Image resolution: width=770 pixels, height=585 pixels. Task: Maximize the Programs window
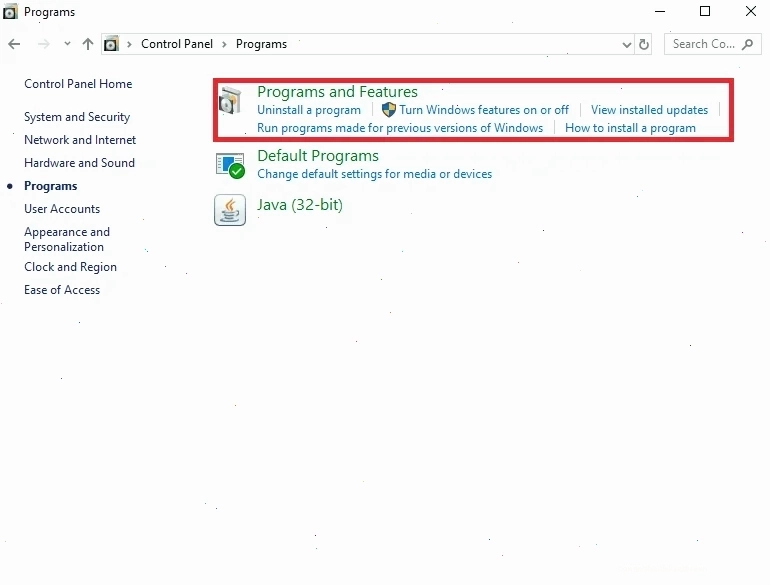tap(705, 11)
